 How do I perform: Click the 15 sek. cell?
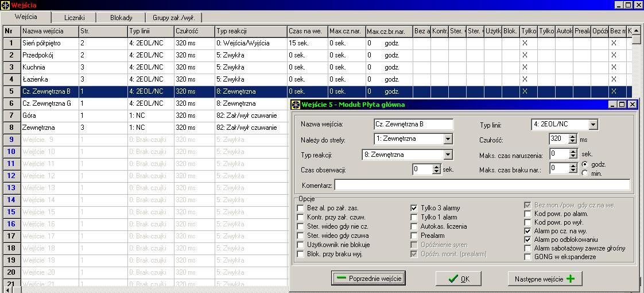[307, 43]
